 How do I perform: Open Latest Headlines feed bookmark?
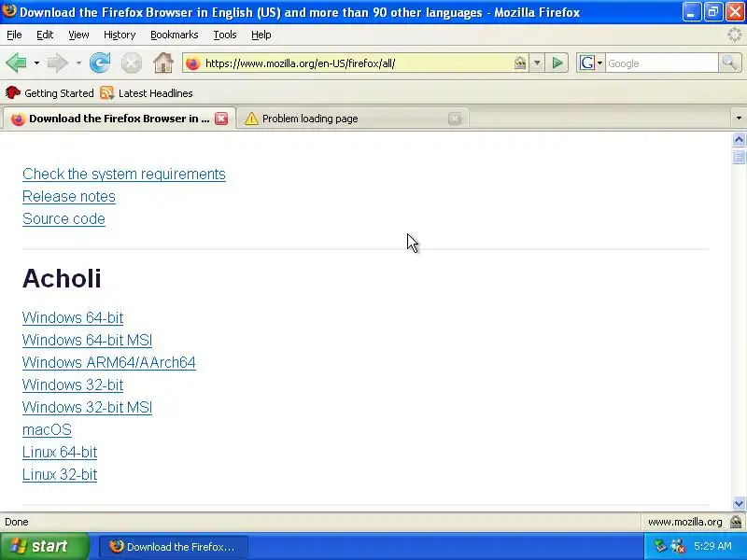point(147,93)
